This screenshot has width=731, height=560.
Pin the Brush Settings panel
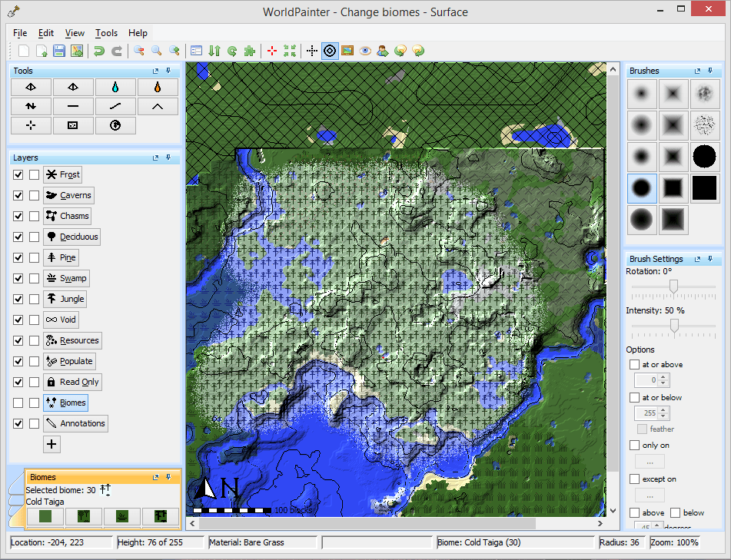coord(710,259)
